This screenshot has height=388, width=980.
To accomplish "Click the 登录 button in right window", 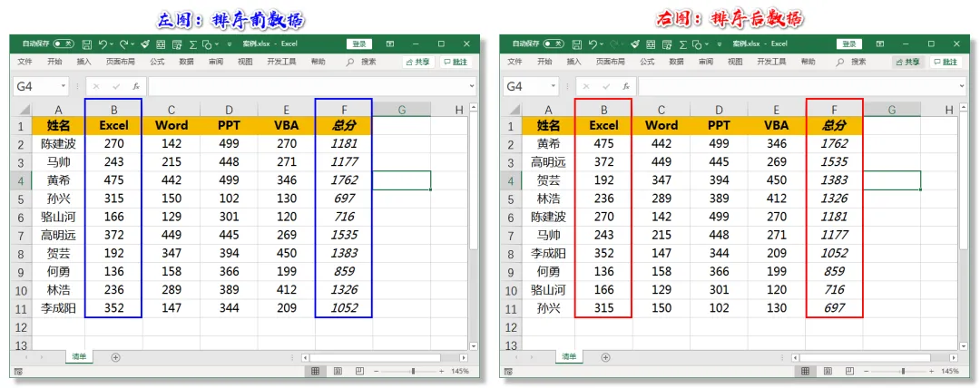I will click(849, 44).
